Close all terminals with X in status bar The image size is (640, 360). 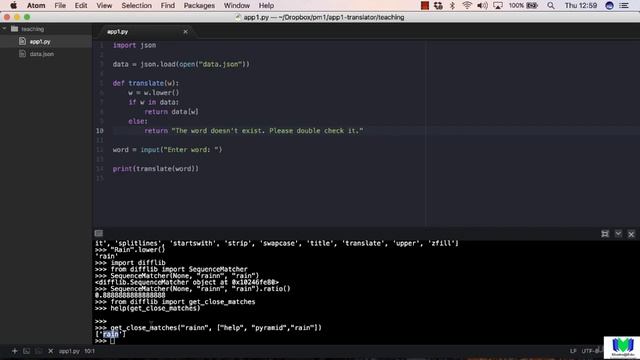(51, 351)
